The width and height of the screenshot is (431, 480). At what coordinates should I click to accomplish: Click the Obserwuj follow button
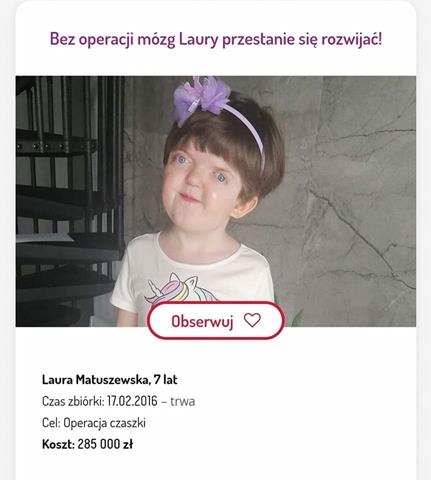pos(216,321)
